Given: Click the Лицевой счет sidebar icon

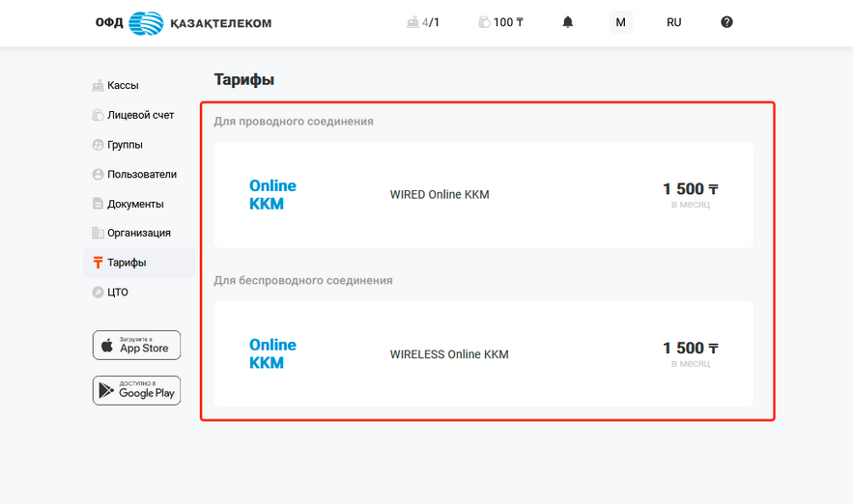Looking at the screenshot, I should pyautogui.click(x=98, y=115).
